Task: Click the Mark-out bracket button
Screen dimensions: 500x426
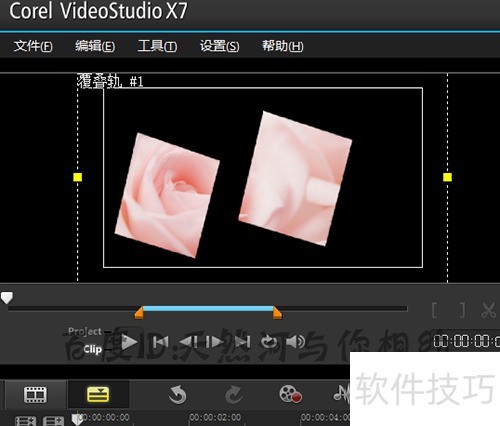Action: pyautogui.click(x=462, y=310)
